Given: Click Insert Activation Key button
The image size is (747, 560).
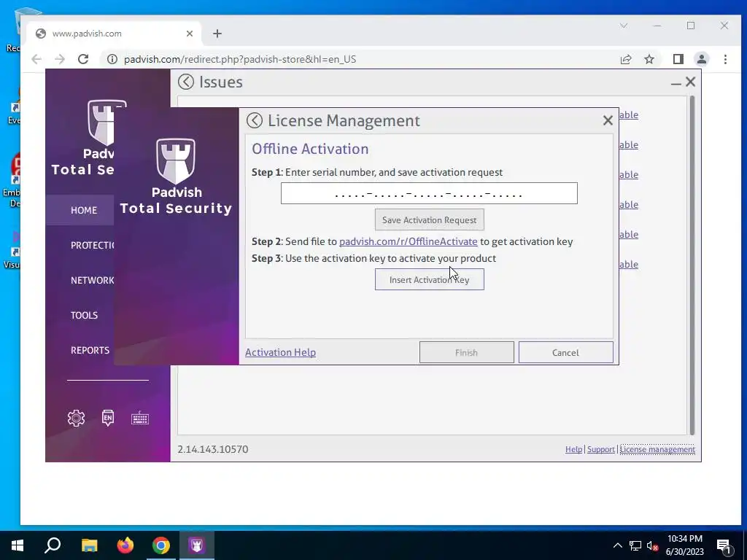Looking at the screenshot, I should pos(429,279).
